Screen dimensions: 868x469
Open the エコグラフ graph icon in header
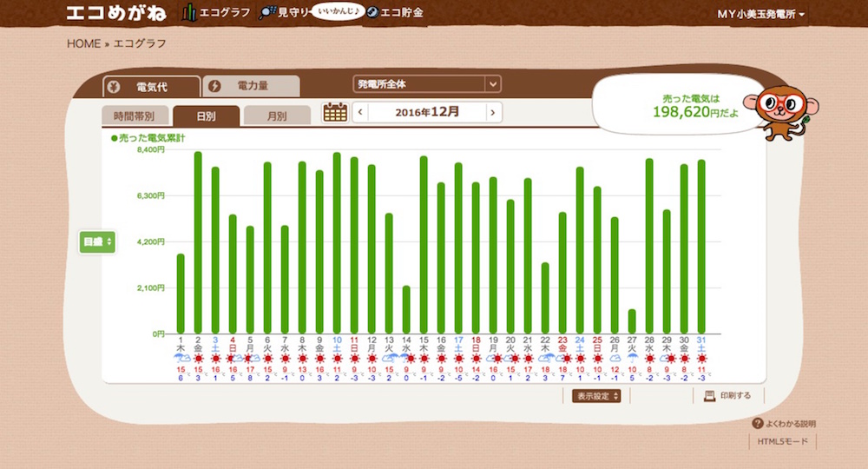[189, 13]
